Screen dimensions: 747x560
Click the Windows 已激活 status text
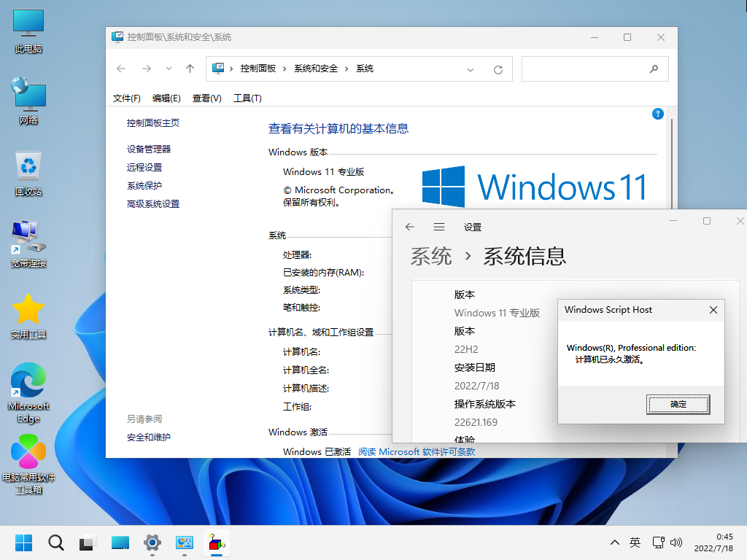pyautogui.click(x=317, y=452)
